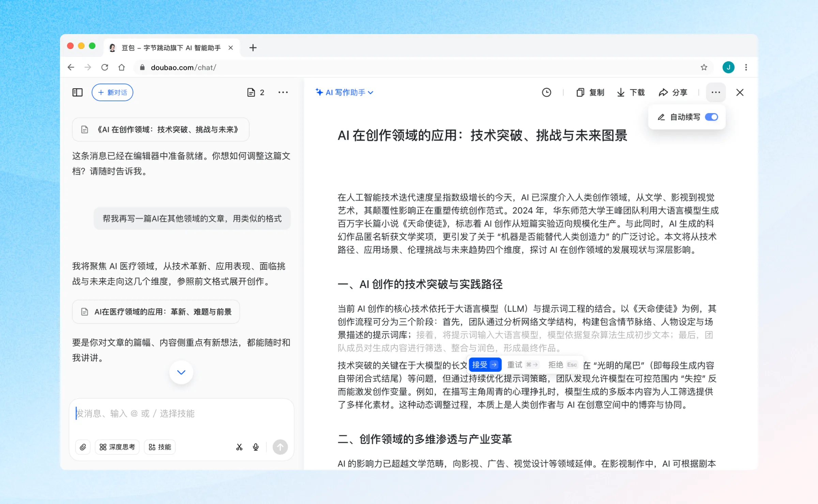The height and width of the screenshot is (504, 818).
Task: Jump to latest message with down chevron
Action: [181, 372]
